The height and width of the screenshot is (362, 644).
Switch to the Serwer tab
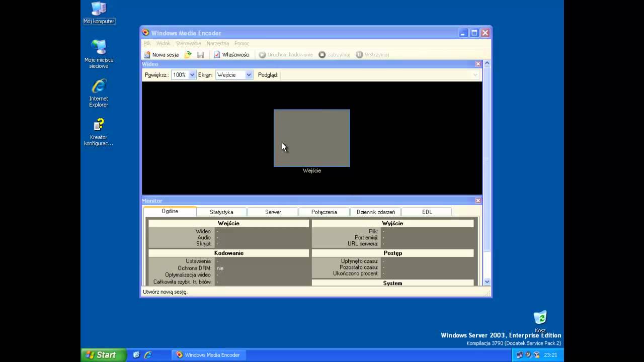coord(273,212)
